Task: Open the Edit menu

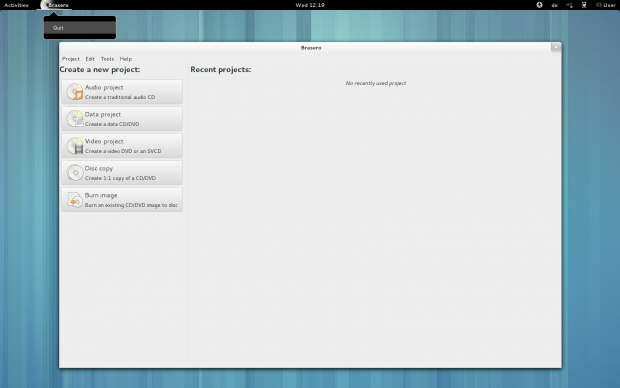Action: coord(90,59)
